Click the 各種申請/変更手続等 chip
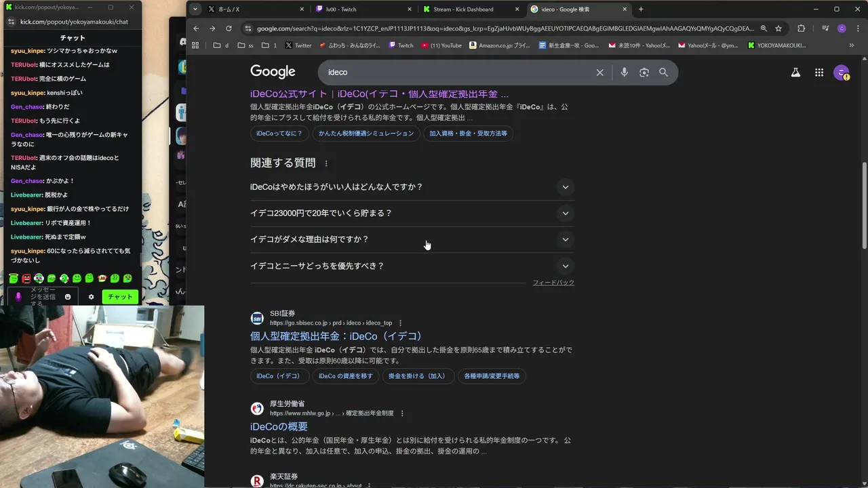Screen dimensions: 868x488 click(x=492, y=376)
